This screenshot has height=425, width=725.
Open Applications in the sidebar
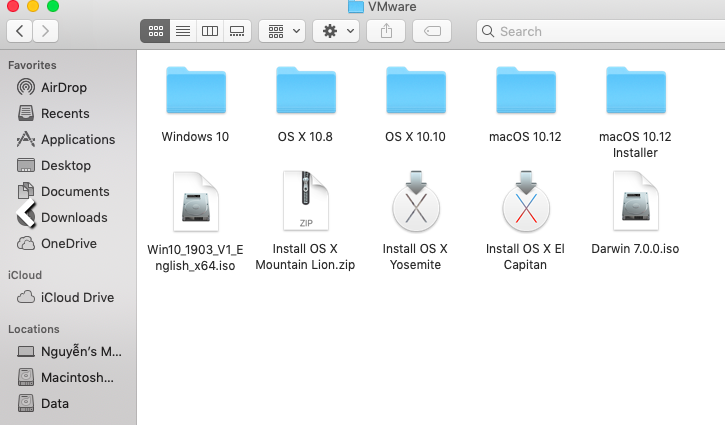[68, 139]
